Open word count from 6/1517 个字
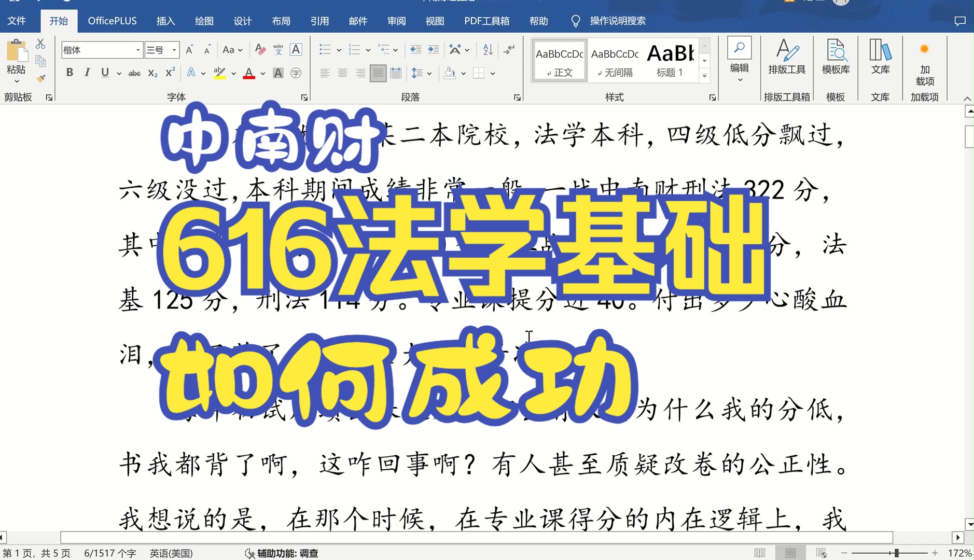Screen dimensions: 974x560 (x=110, y=553)
